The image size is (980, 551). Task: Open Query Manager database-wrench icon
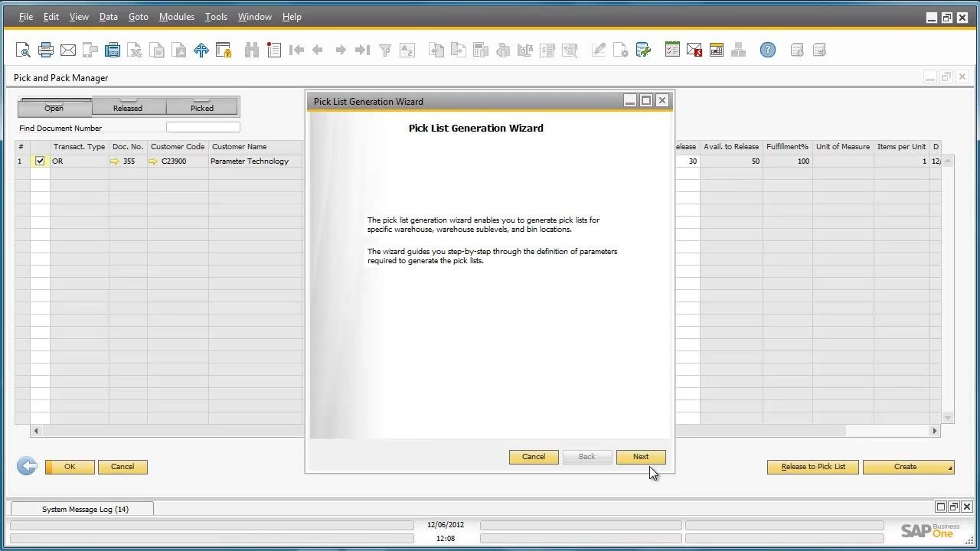coord(643,51)
